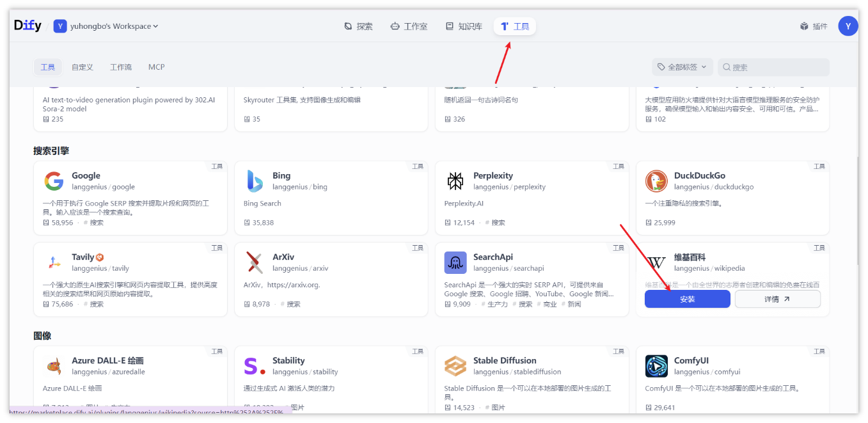Click the DuckDuckGo logo icon
Screen dimensions: 868x423
point(656,181)
